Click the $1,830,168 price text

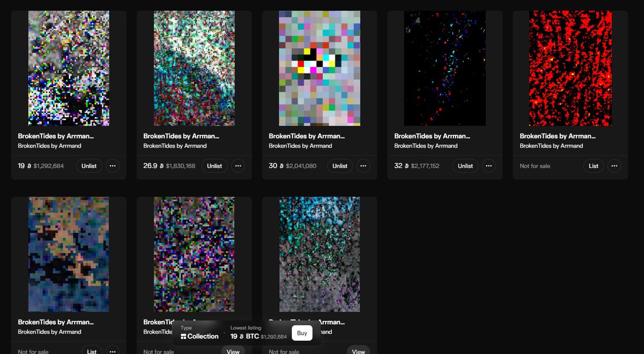[x=181, y=166]
